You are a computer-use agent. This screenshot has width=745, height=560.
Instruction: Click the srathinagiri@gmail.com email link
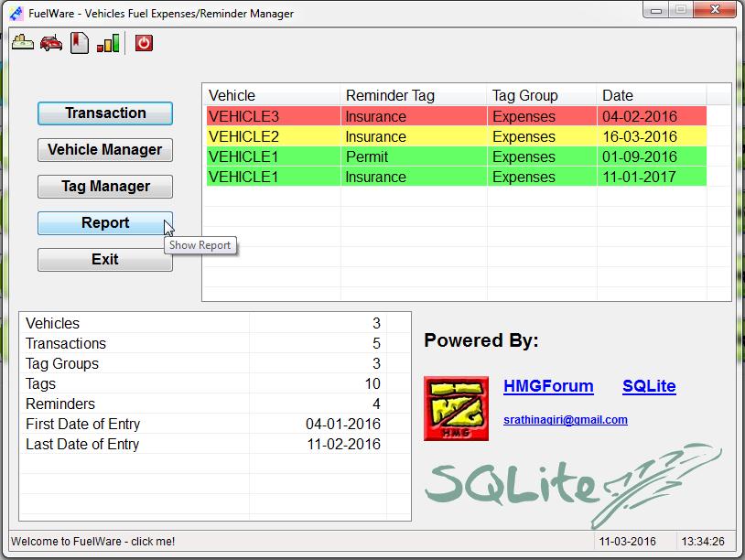565,420
